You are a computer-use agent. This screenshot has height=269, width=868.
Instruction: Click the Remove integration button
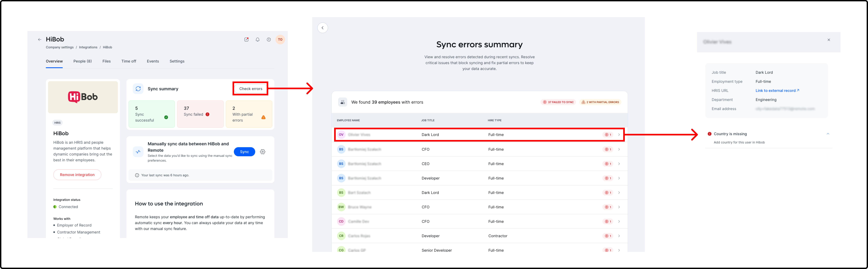click(77, 175)
